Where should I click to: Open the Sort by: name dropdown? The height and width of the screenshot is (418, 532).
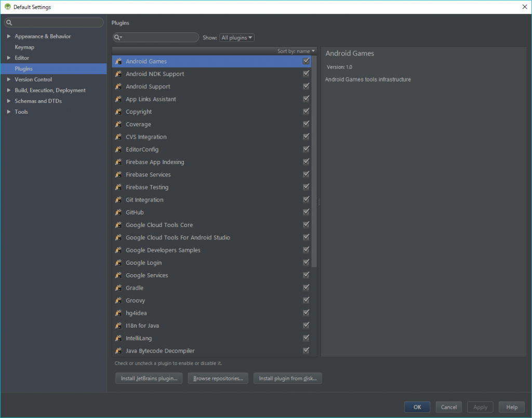[296, 51]
